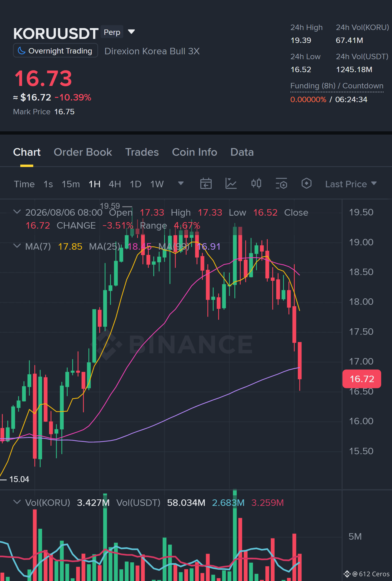This screenshot has height=581, width=392.
Task: Click the 16.72 current price tag on axis
Action: (x=362, y=379)
